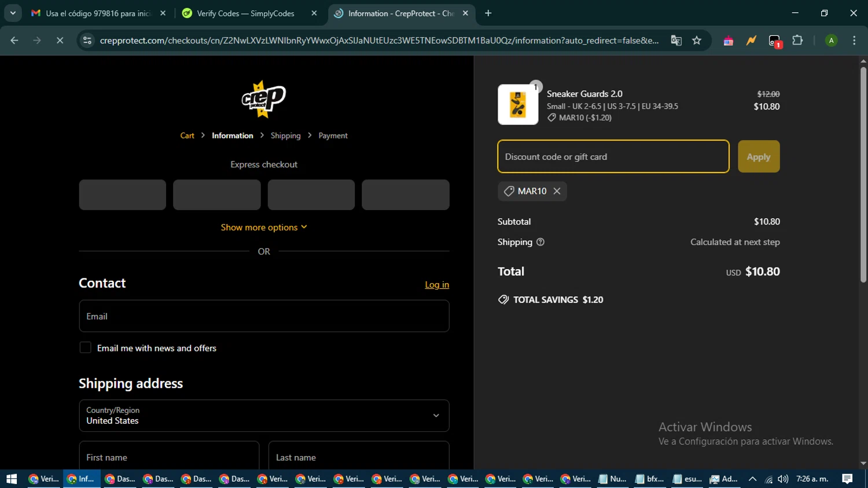The height and width of the screenshot is (488, 868).
Task: Click the Total Savings tag icon
Action: 503,300
